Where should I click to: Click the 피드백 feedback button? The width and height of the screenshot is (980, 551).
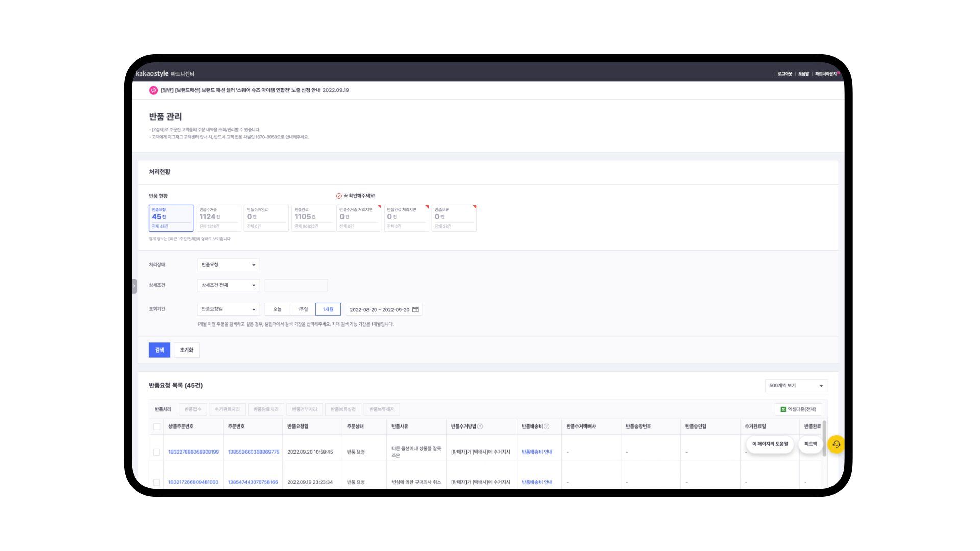click(811, 444)
